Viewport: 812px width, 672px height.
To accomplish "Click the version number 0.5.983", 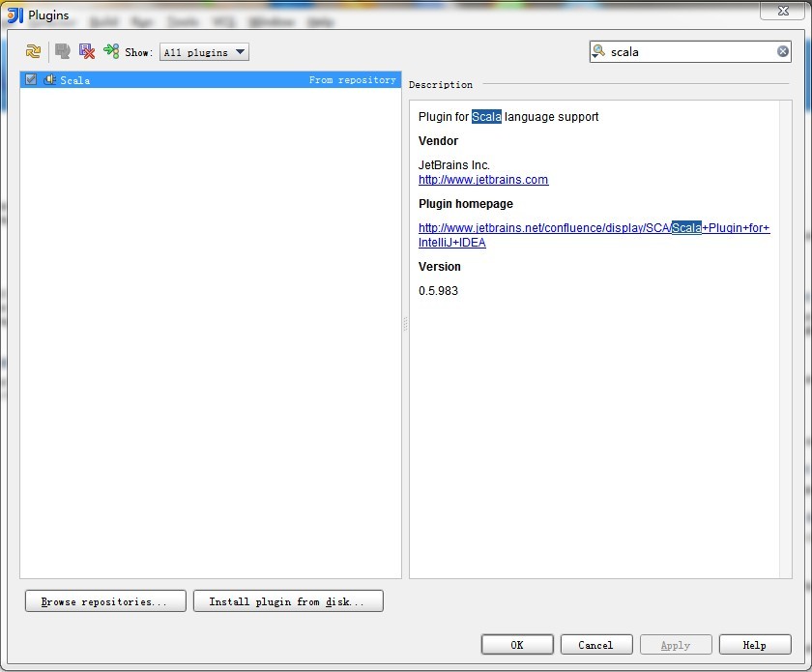I will [x=438, y=291].
